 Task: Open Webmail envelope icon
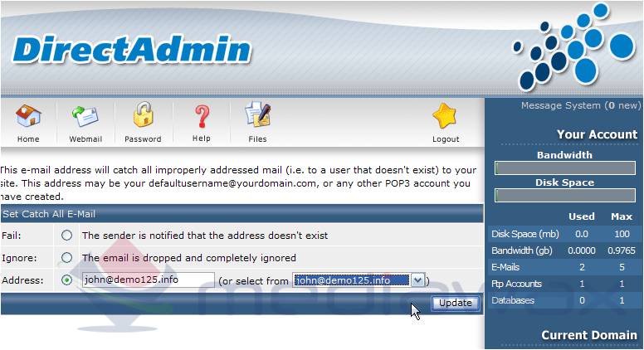(85, 116)
